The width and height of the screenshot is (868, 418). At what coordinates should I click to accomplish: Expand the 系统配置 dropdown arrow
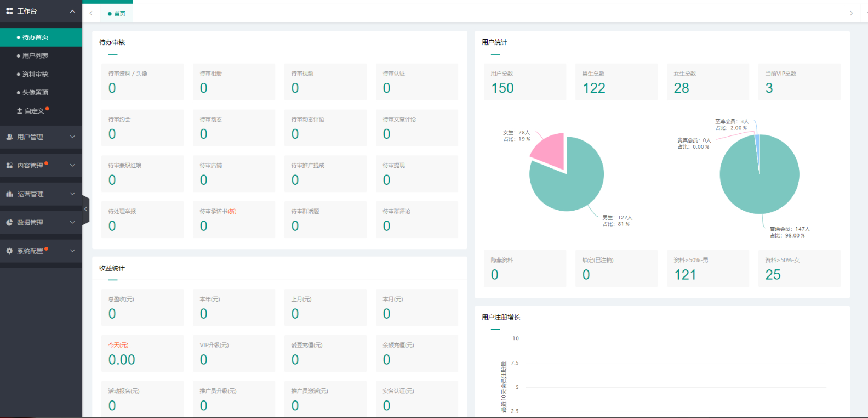[72, 251]
